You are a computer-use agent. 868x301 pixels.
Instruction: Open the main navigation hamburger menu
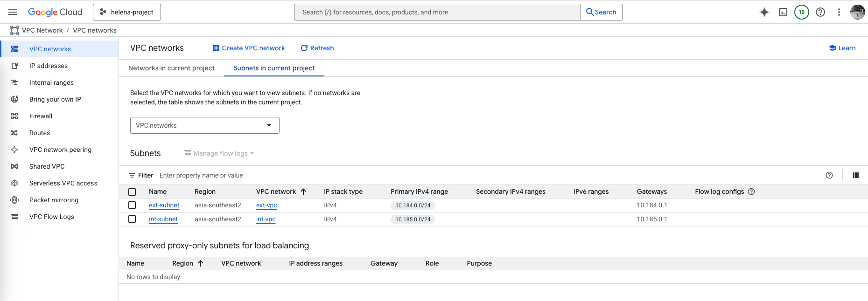click(x=13, y=12)
